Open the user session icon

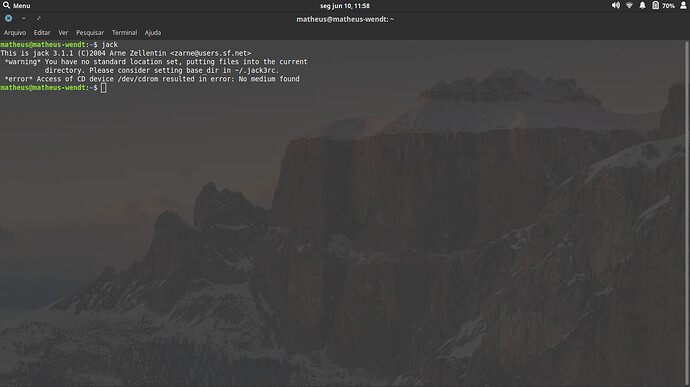pyautogui.click(x=683, y=5)
